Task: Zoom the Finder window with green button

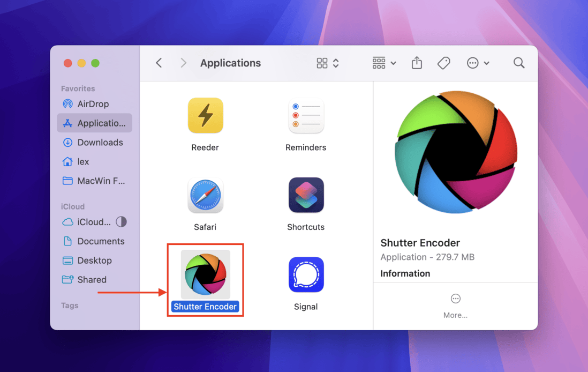Action: coord(95,63)
